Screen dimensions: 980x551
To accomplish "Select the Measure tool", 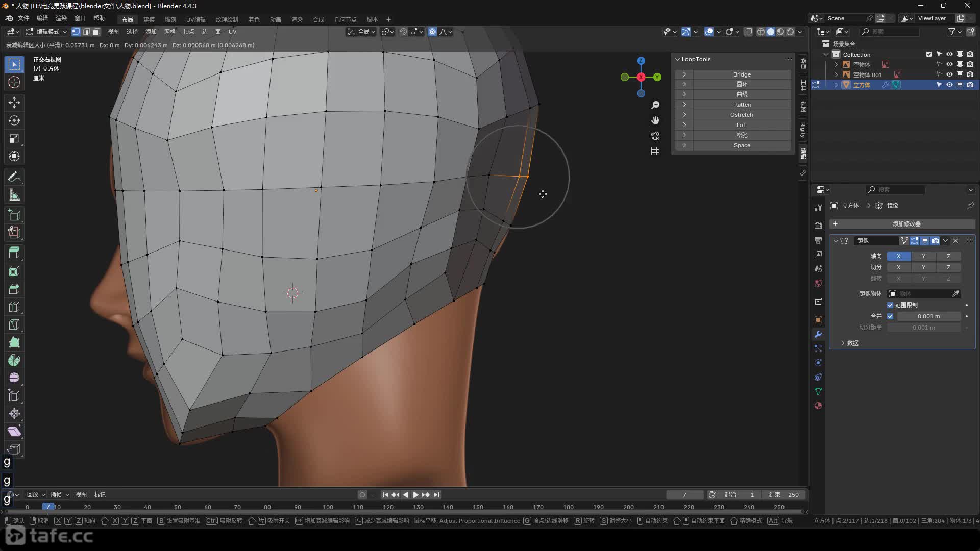I will tap(14, 195).
